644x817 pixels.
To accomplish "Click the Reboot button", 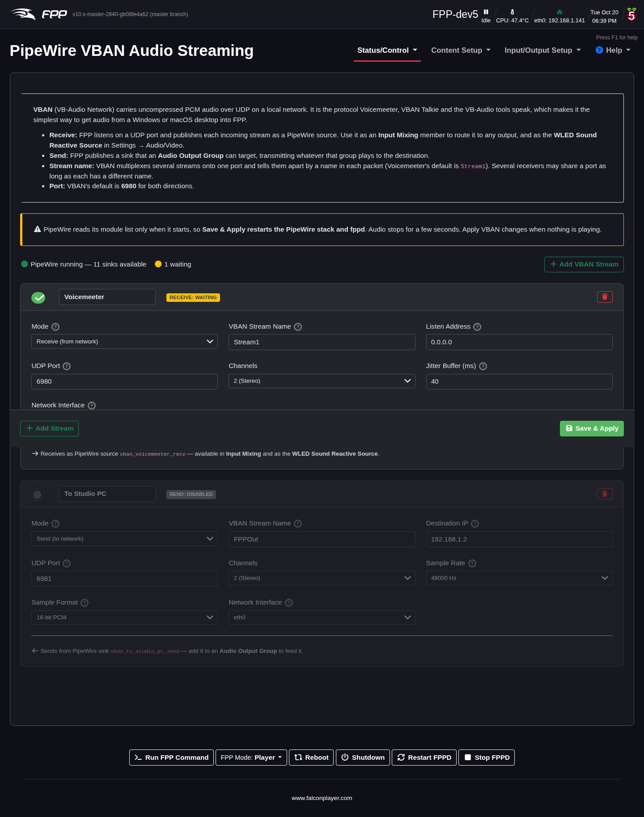I will click(311, 758).
